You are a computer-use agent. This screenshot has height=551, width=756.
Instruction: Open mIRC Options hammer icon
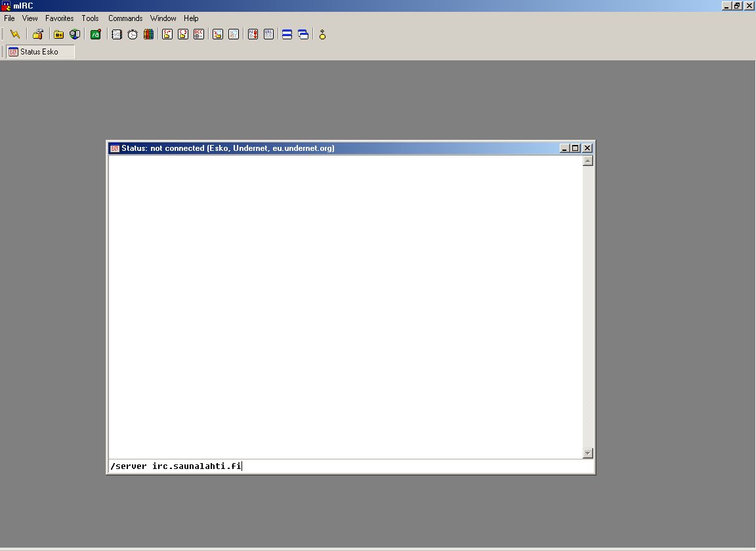pyautogui.click(x=38, y=34)
